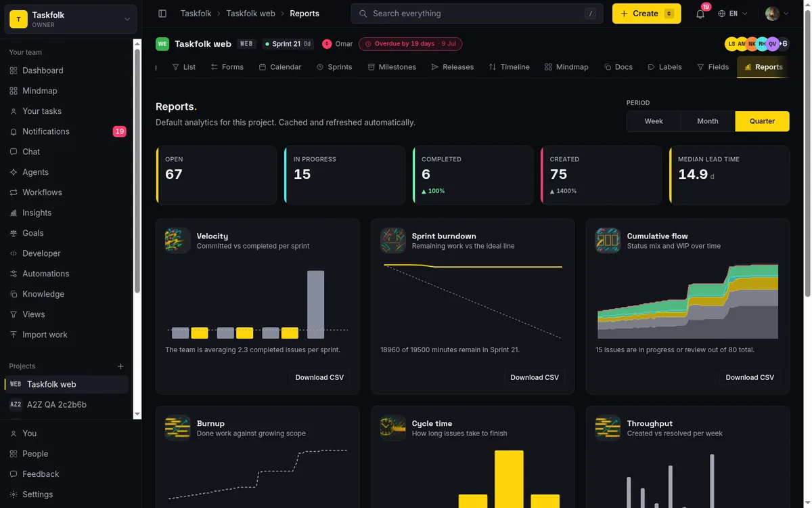Click the Workflows sidebar icon
812x508 pixels.
click(x=14, y=192)
